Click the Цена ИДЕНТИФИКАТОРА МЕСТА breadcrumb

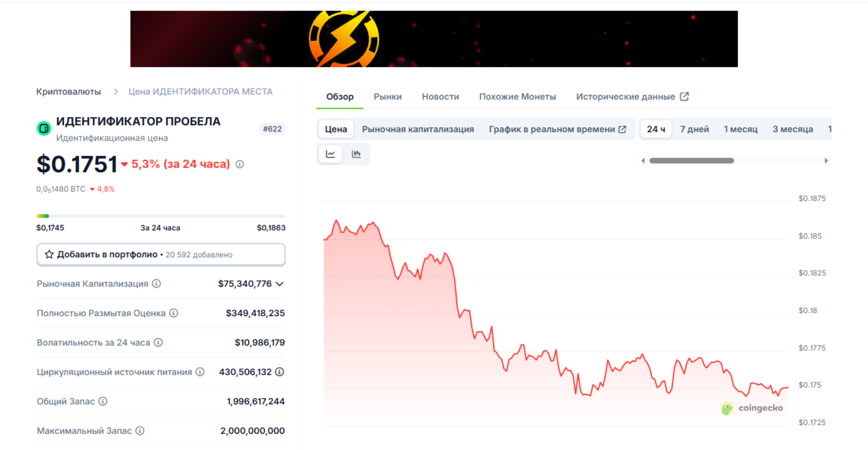200,91
